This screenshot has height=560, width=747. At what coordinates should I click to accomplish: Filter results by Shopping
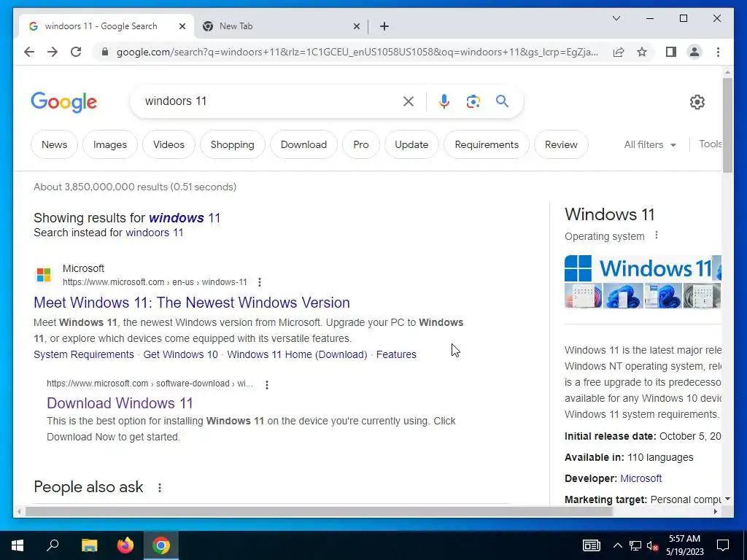(x=233, y=145)
